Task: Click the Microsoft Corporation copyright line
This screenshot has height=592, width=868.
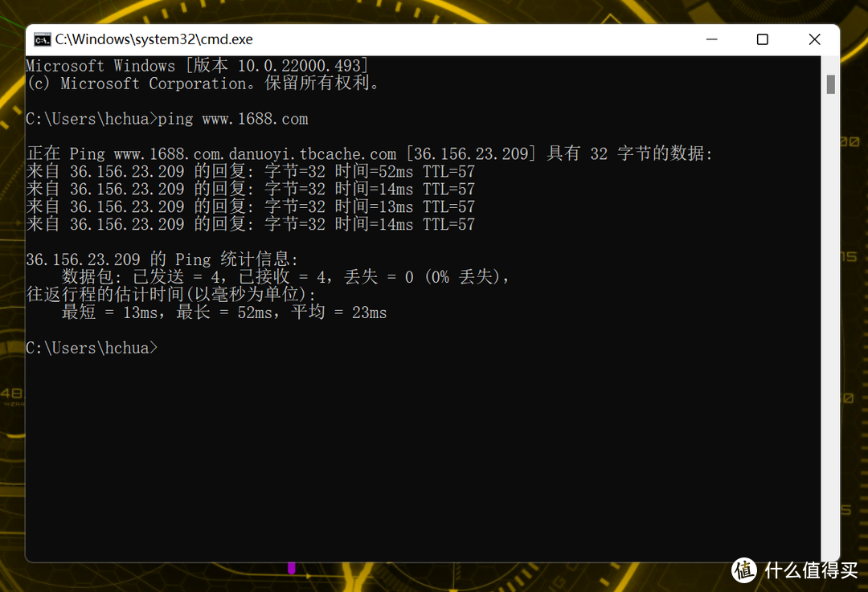Action: point(203,84)
